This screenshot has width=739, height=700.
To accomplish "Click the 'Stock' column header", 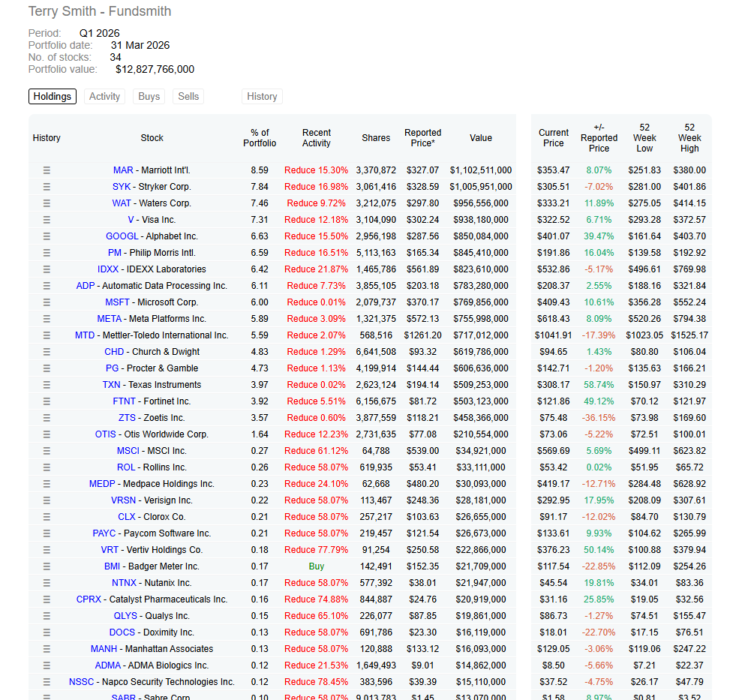I will [152, 137].
